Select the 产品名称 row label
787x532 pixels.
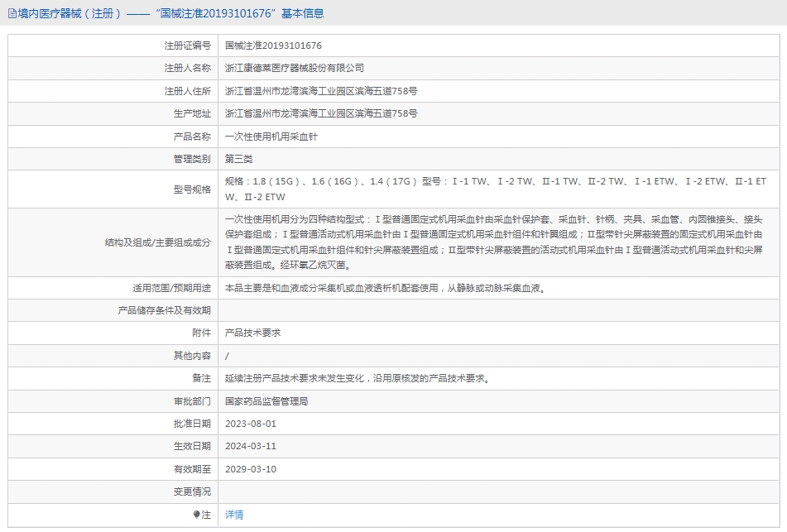(x=192, y=137)
